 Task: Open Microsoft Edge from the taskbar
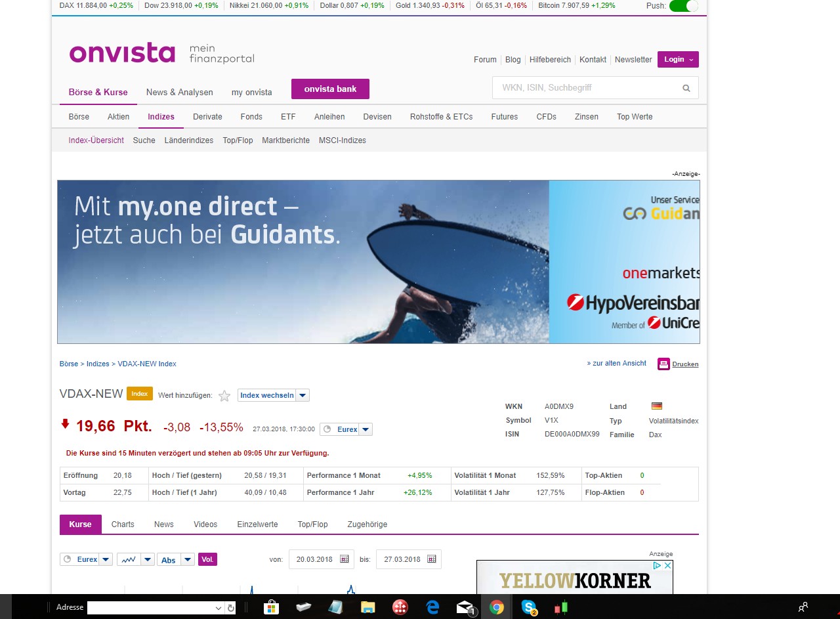click(x=432, y=607)
